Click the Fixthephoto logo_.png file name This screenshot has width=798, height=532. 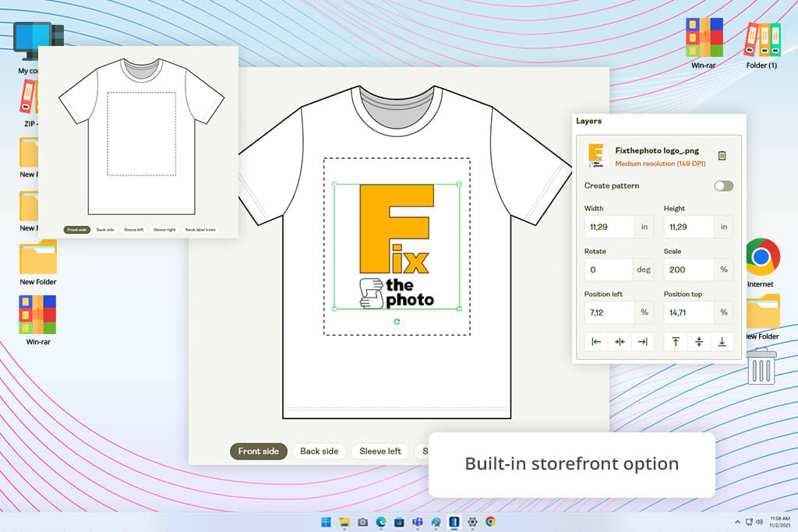[656, 150]
